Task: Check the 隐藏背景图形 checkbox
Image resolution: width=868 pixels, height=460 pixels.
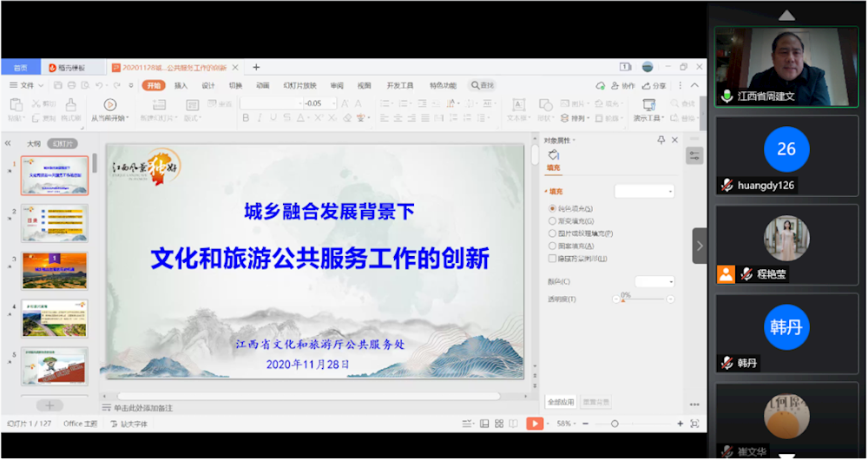Action: 552,258
